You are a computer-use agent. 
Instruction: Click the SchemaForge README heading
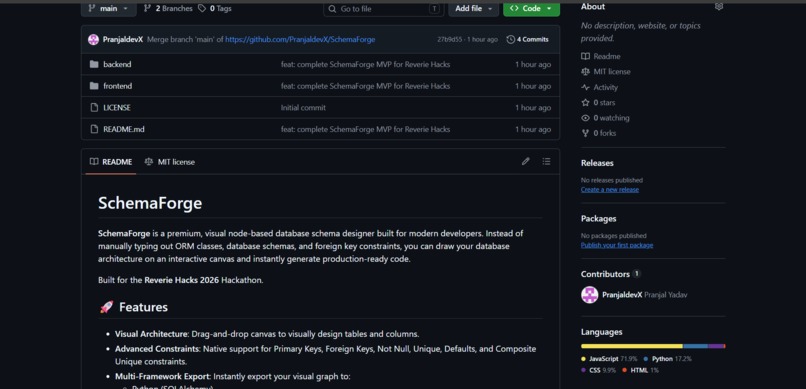pos(150,203)
